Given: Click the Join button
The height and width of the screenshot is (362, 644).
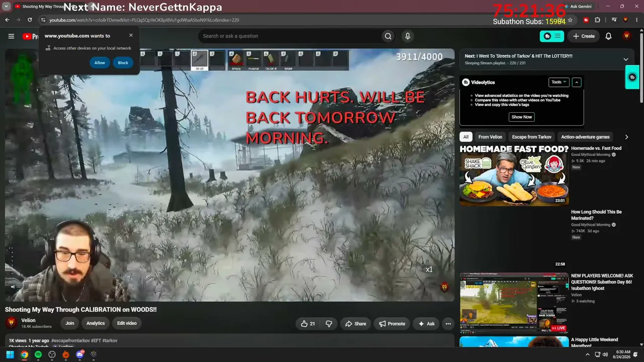Looking at the screenshot, I should (69, 323).
